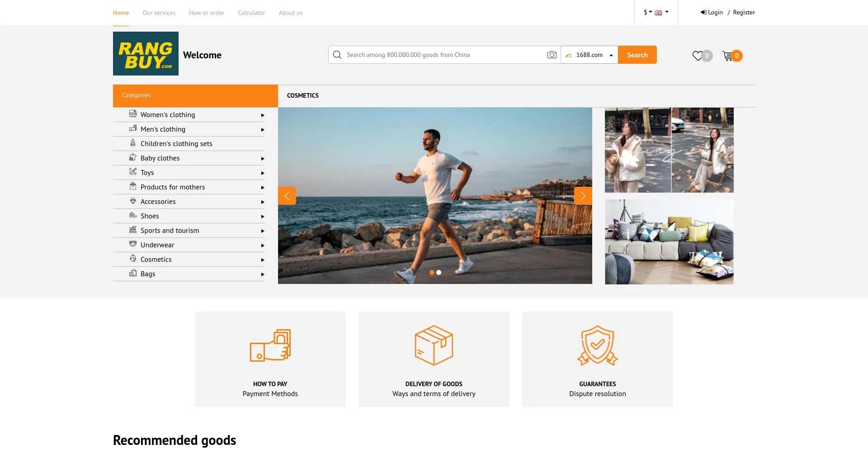This screenshot has height=449, width=868.
Task: Click the Men's clothing category icon
Action: (x=133, y=128)
